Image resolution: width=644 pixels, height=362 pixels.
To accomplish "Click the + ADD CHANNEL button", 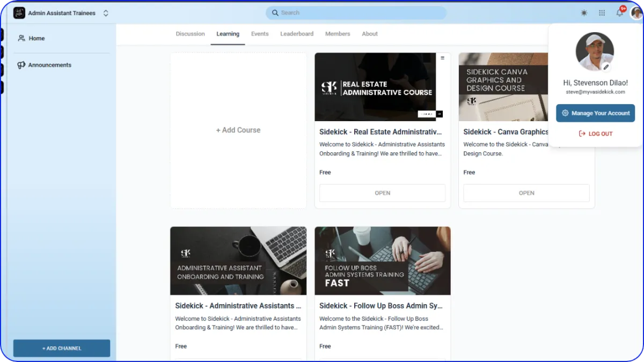I will [x=62, y=348].
